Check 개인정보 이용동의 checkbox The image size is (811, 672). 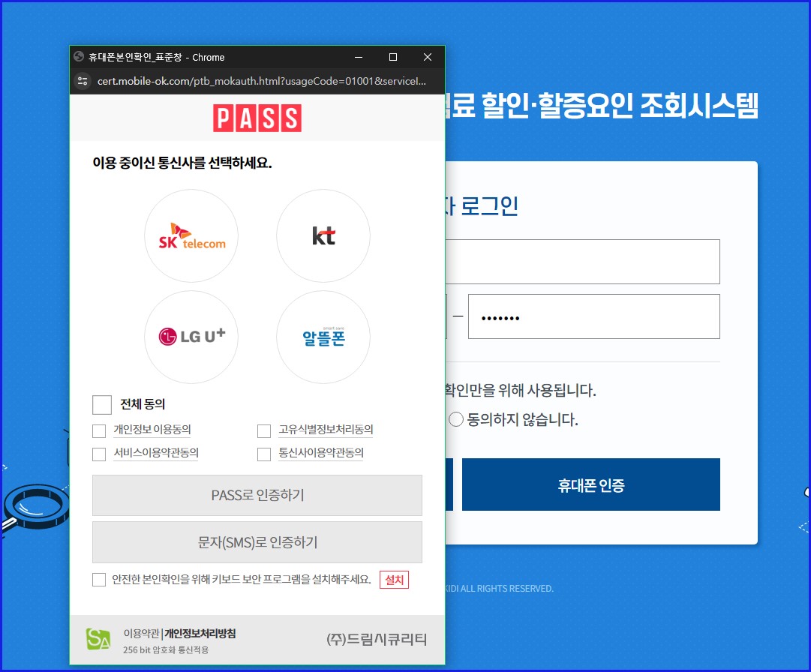coord(99,431)
